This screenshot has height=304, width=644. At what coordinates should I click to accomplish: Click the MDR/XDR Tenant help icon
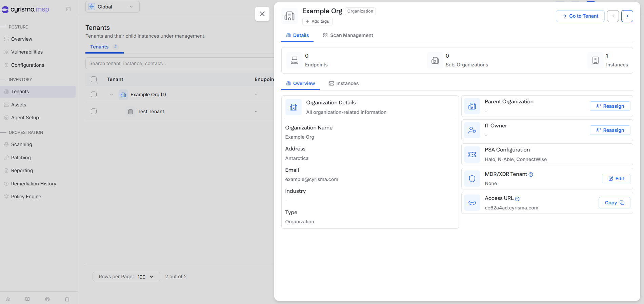(x=531, y=175)
